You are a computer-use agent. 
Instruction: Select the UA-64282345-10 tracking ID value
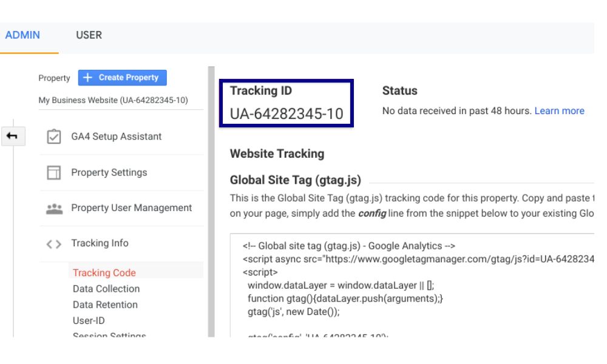click(x=287, y=113)
